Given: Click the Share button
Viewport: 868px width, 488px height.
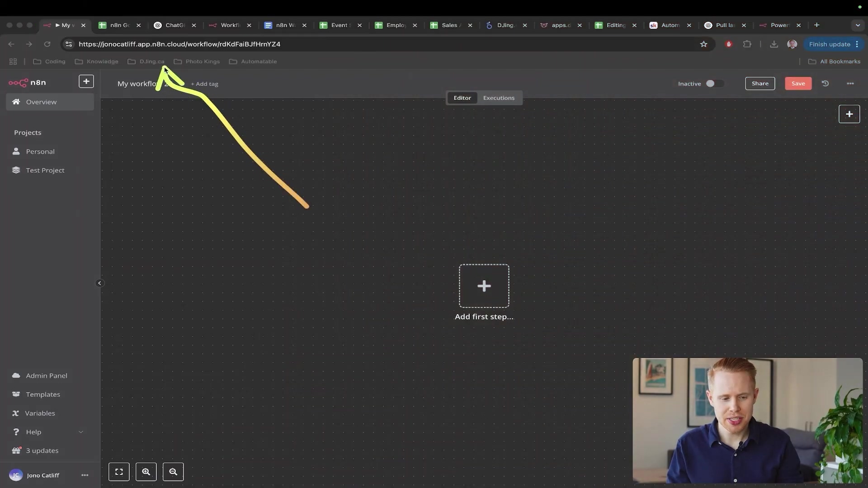Looking at the screenshot, I should click(759, 84).
